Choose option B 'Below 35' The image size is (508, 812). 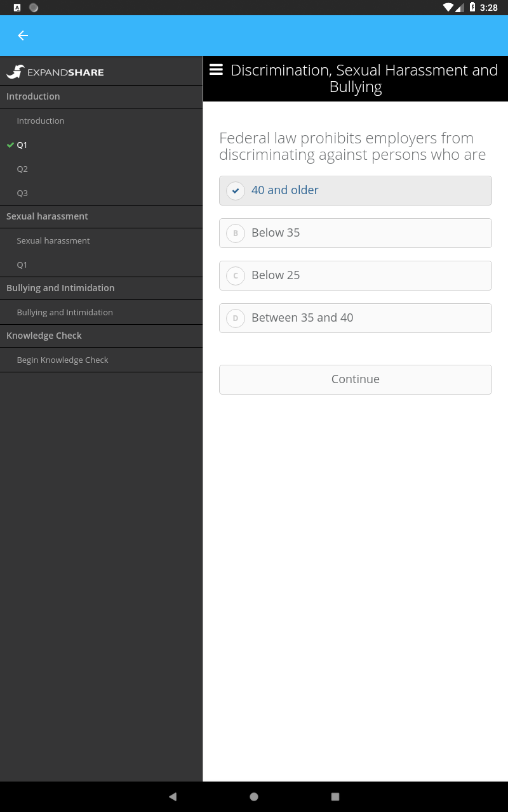point(356,233)
